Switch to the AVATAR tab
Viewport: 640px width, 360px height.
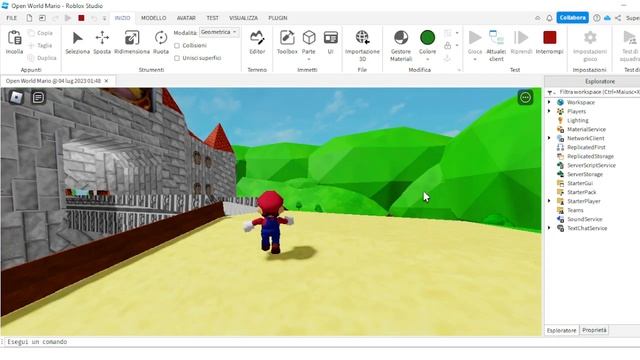click(186, 18)
